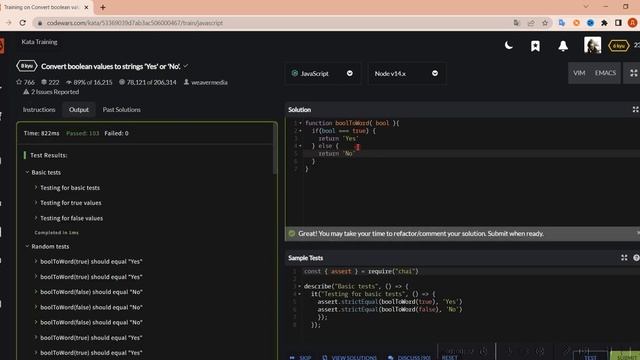
Task: Click the 'Passed: 103' result text
Action: pyautogui.click(x=82, y=133)
